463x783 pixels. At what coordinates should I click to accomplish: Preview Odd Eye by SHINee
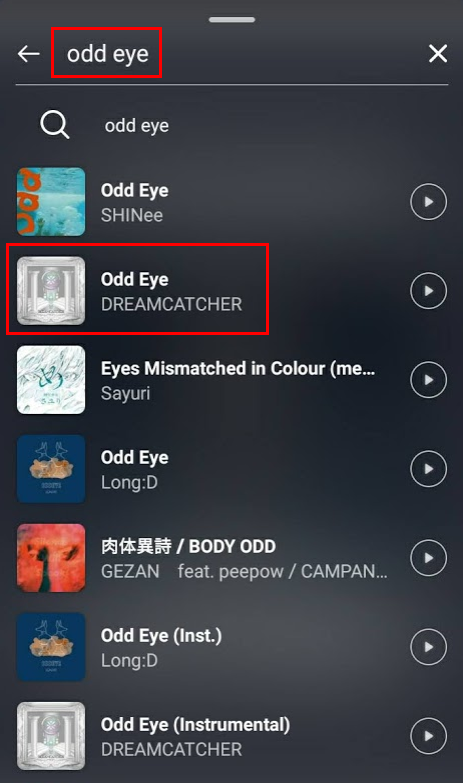[428, 202]
